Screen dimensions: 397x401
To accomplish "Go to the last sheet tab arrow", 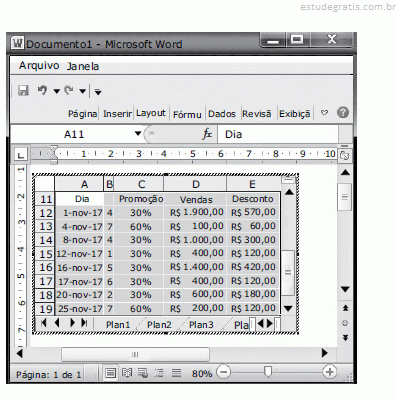I will point(84,323).
